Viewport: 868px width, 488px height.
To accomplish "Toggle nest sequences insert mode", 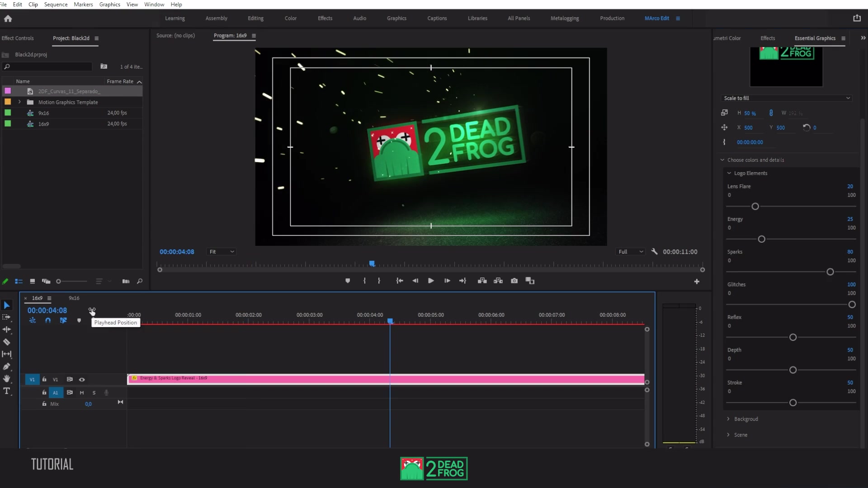I will (33, 320).
